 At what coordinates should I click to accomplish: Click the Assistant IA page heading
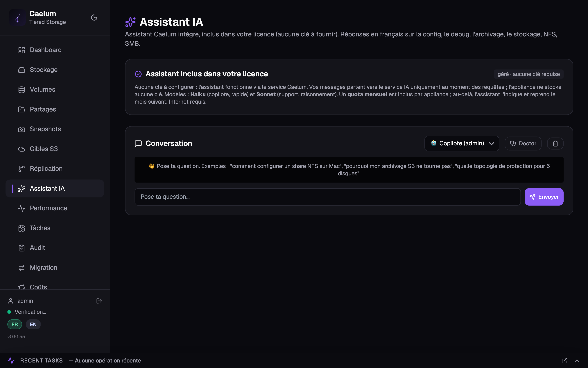(171, 22)
